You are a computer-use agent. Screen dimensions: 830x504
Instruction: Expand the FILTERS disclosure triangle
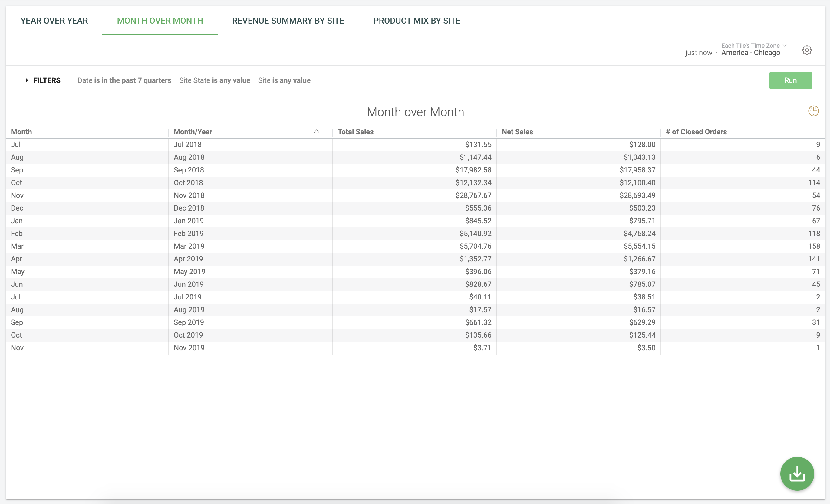(x=27, y=80)
